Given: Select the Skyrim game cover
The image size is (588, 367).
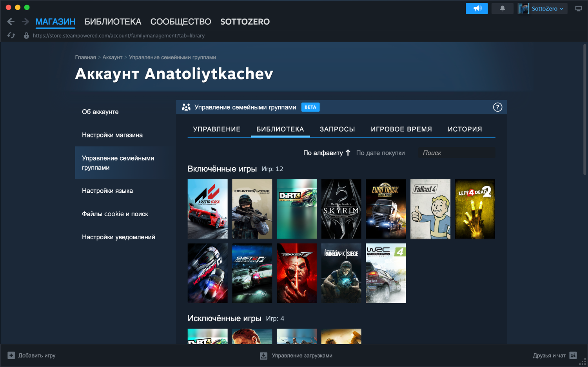Looking at the screenshot, I should (x=341, y=209).
